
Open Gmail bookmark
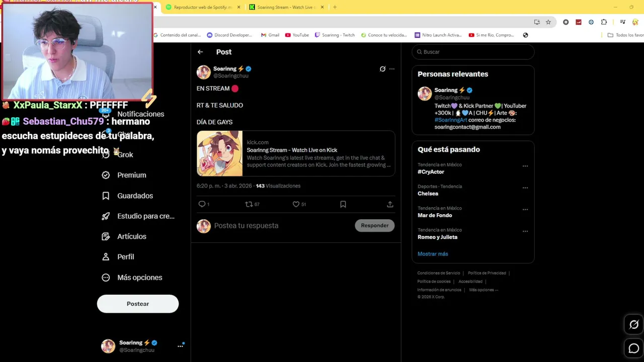point(270,35)
